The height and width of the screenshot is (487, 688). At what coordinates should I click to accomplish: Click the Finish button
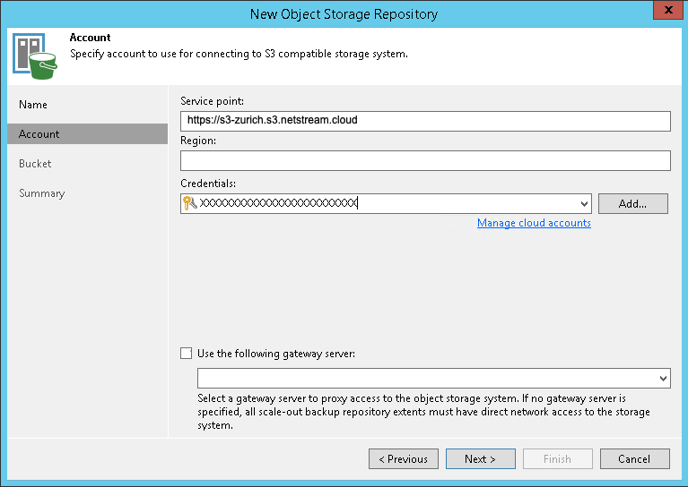[x=558, y=459]
